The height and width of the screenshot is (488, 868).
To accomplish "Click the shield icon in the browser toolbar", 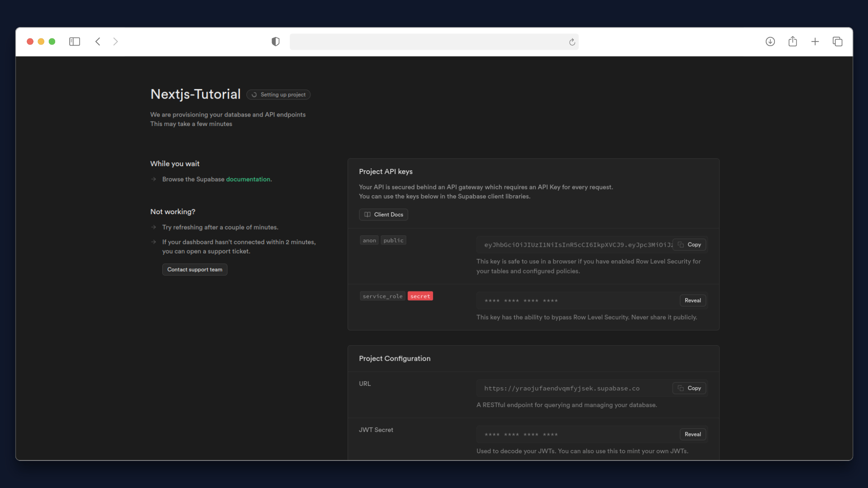I will 275,41.
